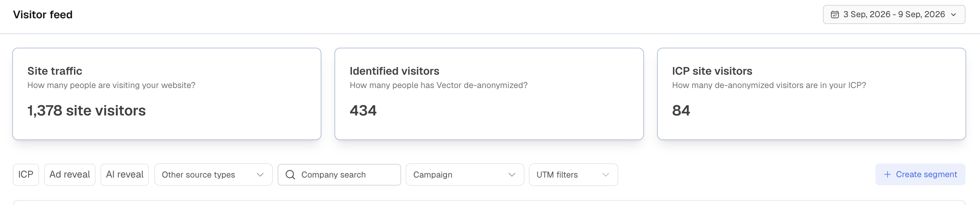Focus the Company search input field
Viewport: 980px width, 205px height.
pyautogui.click(x=339, y=175)
